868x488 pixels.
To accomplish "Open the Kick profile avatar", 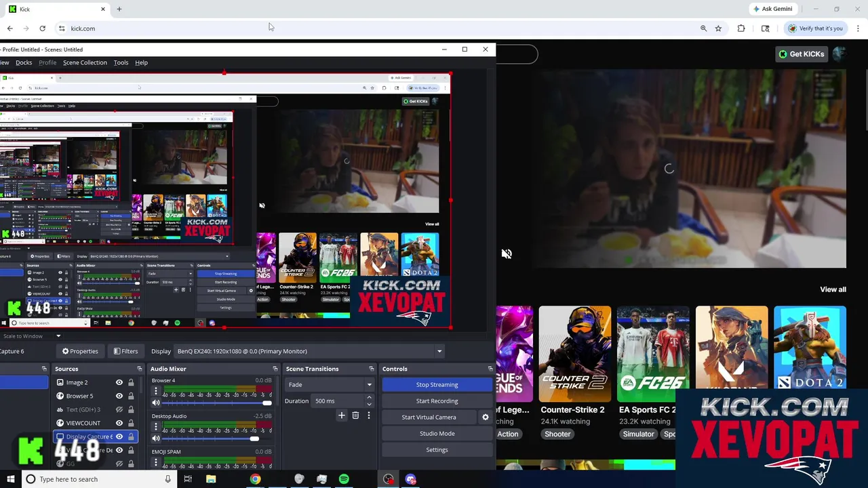I will click(840, 54).
